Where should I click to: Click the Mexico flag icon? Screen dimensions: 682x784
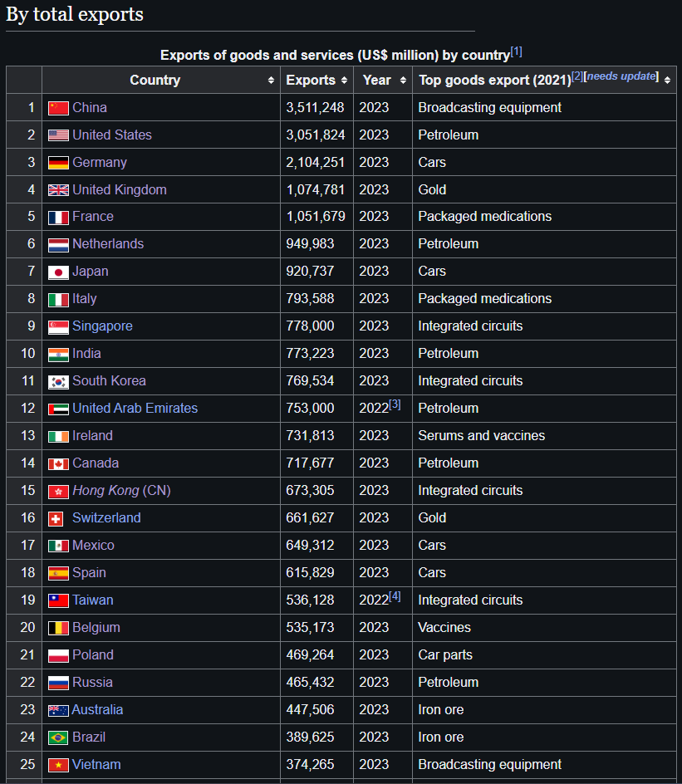point(58,546)
